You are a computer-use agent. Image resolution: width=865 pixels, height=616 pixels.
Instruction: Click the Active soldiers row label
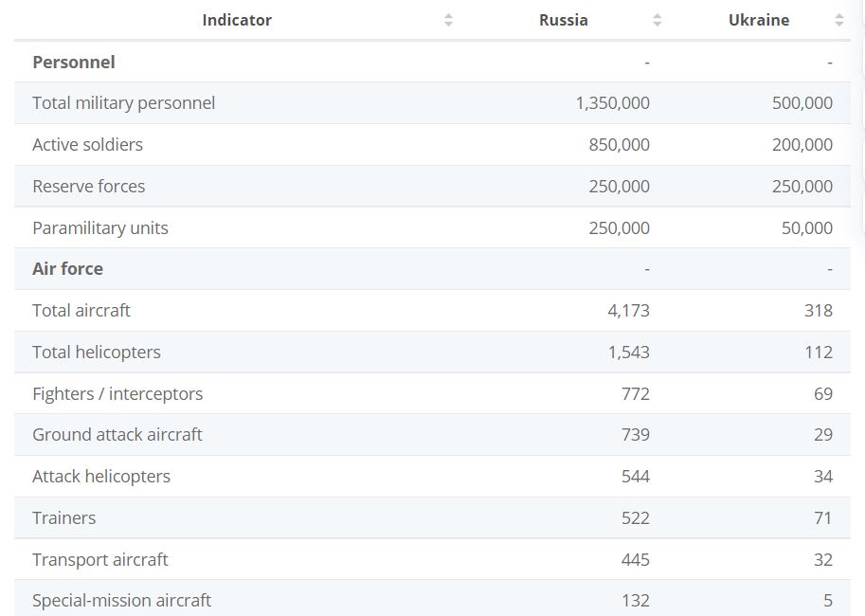coord(88,145)
